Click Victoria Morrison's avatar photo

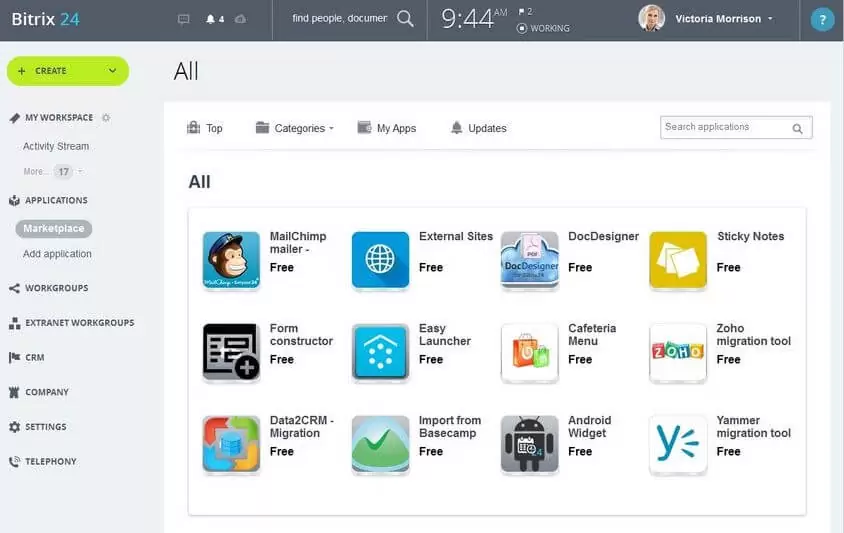(x=651, y=18)
